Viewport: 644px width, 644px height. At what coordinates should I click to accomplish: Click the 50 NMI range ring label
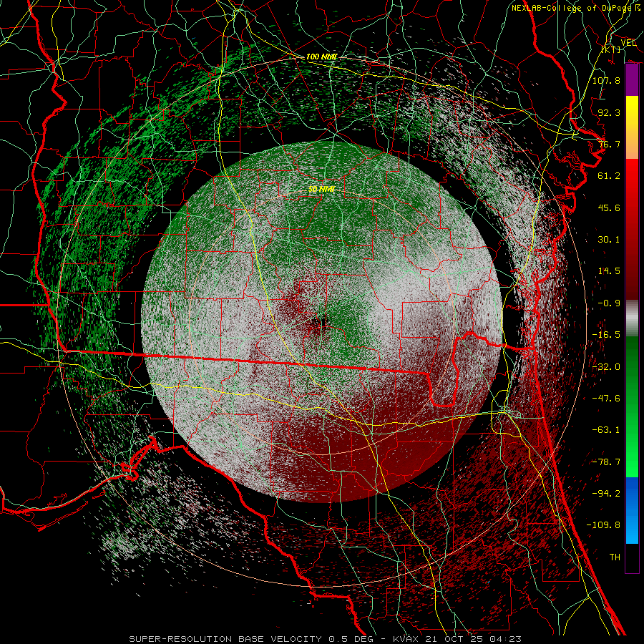pos(321,190)
